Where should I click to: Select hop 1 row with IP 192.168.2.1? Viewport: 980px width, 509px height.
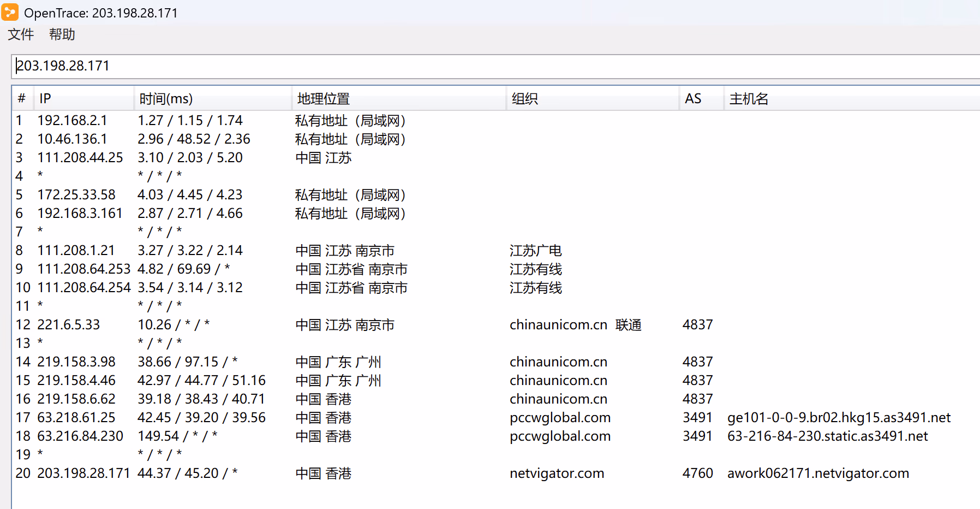tap(72, 121)
